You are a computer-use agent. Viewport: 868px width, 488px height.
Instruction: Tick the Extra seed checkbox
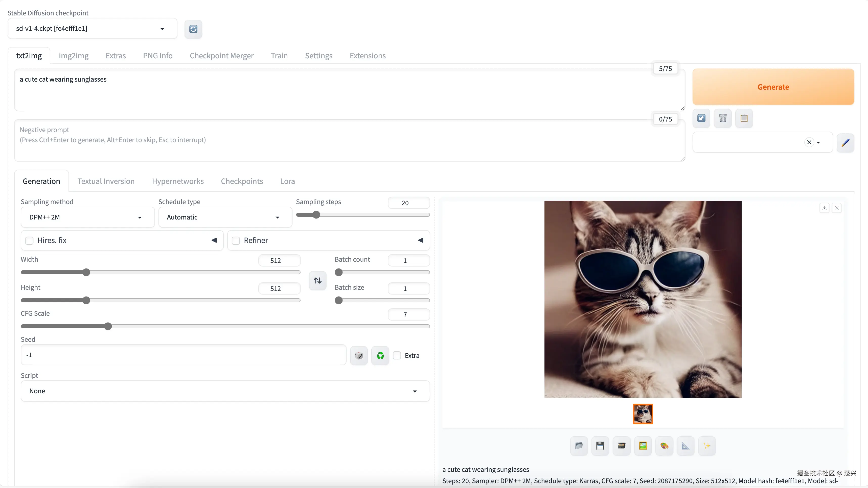(x=397, y=355)
